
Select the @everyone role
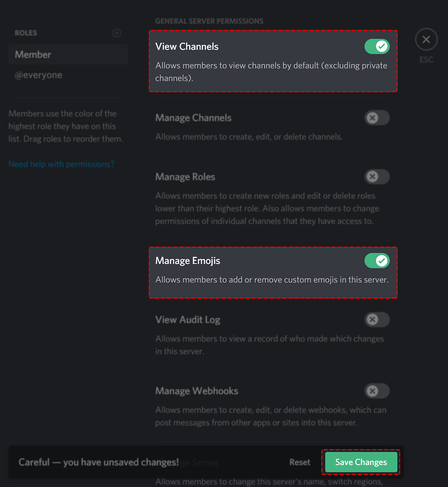38,75
